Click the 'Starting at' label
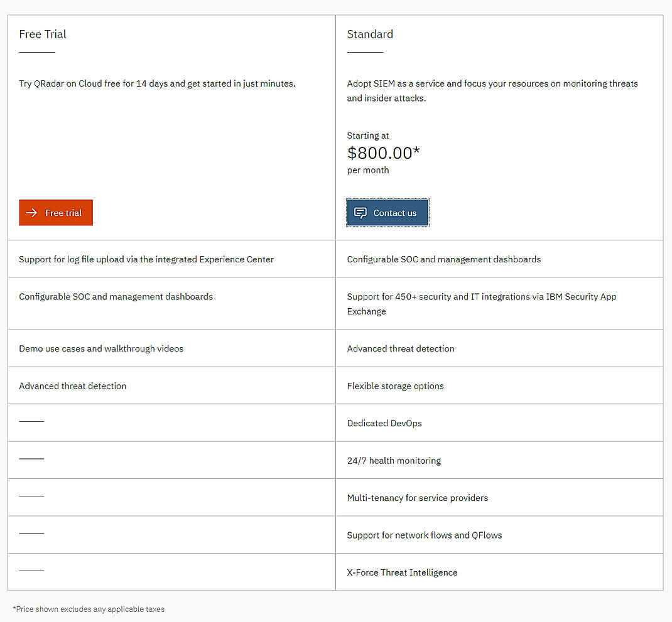Image resolution: width=672 pixels, height=622 pixels. coord(367,136)
